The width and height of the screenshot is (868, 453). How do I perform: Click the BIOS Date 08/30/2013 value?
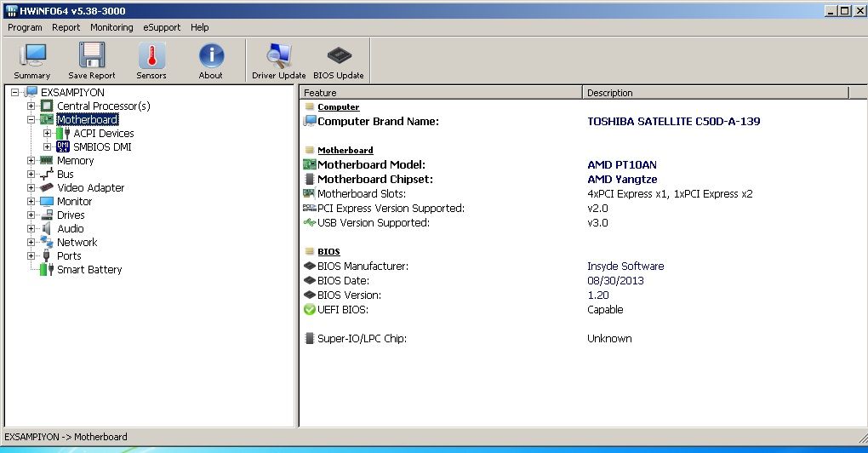click(615, 280)
